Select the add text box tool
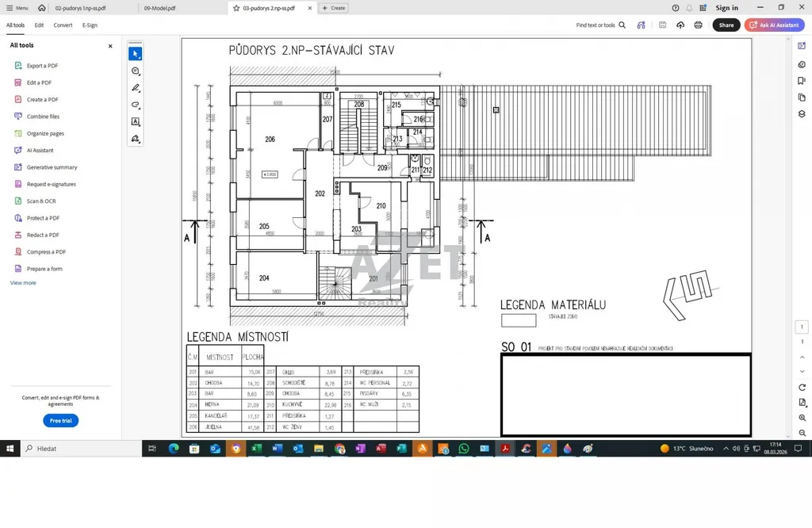Image resolution: width=812 pixels, height=528 pixels. (136, 122)
